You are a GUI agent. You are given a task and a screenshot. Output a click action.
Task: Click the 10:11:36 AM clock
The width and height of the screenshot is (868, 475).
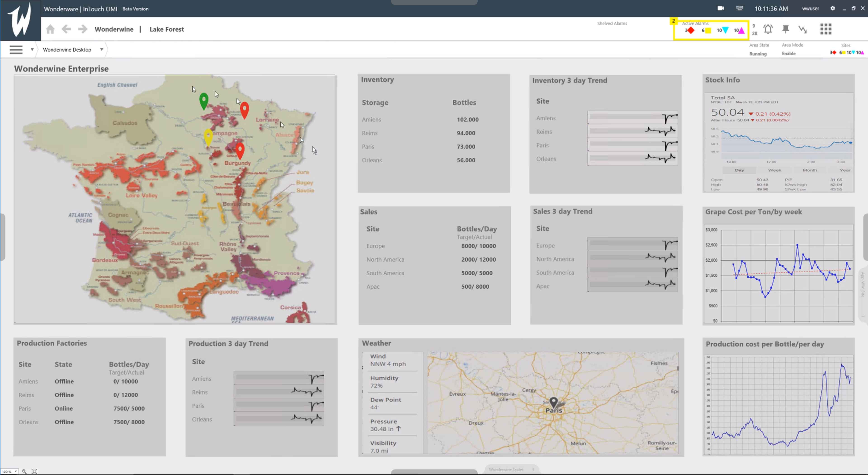pos(771,9)
